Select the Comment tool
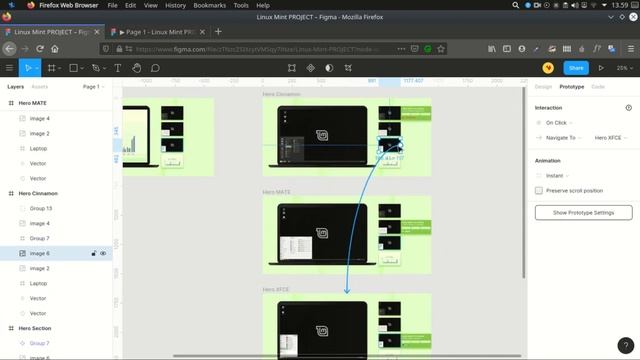This screenshot has width=640, height=360. (155, 68)
